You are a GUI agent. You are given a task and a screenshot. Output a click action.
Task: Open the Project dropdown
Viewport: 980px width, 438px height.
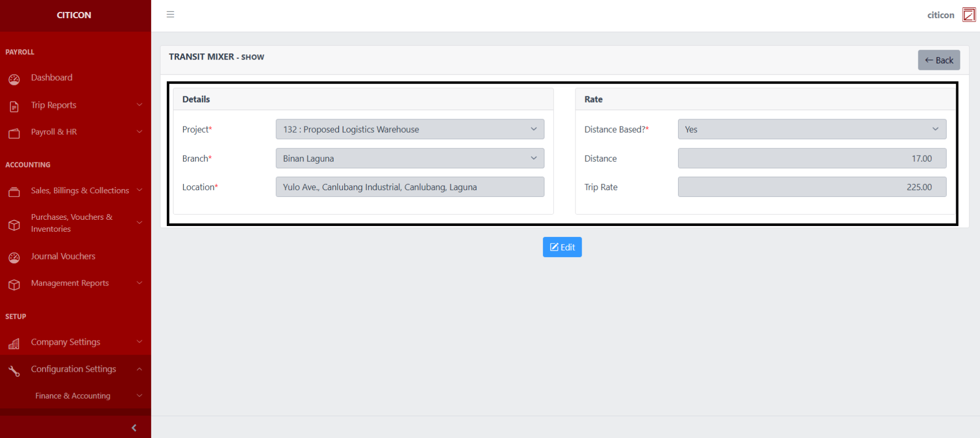(410, 130)
